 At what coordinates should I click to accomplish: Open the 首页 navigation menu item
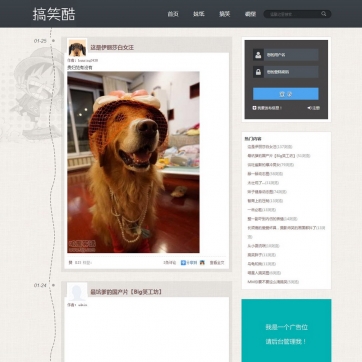coord(173,14)
